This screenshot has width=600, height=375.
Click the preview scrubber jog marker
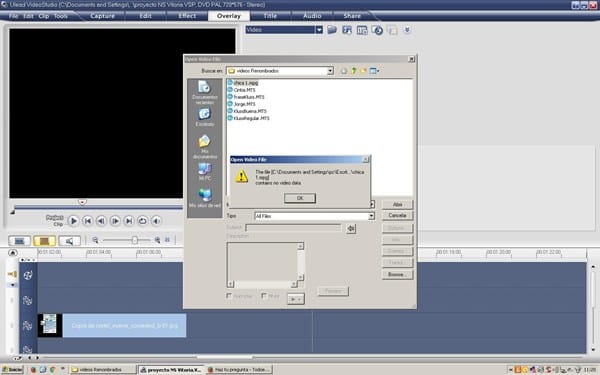[82, 202]
